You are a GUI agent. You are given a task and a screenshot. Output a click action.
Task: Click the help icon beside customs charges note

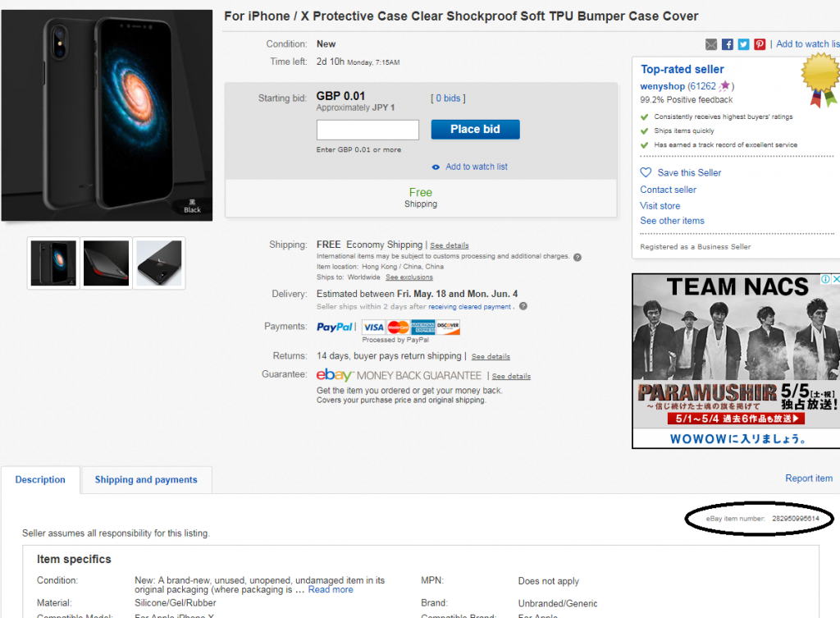pyautogui.click(x=577, y=257)
